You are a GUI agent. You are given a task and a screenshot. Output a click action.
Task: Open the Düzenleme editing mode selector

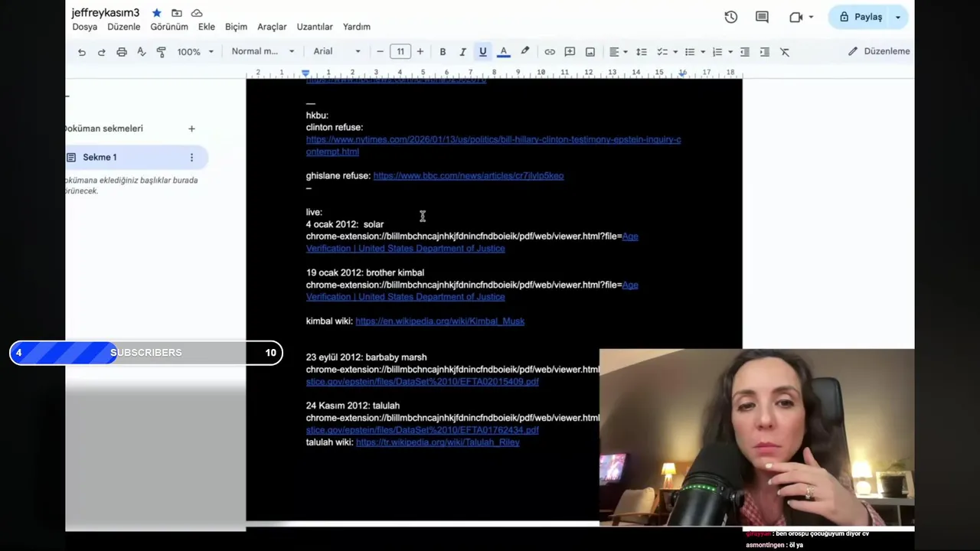point(878,51)
